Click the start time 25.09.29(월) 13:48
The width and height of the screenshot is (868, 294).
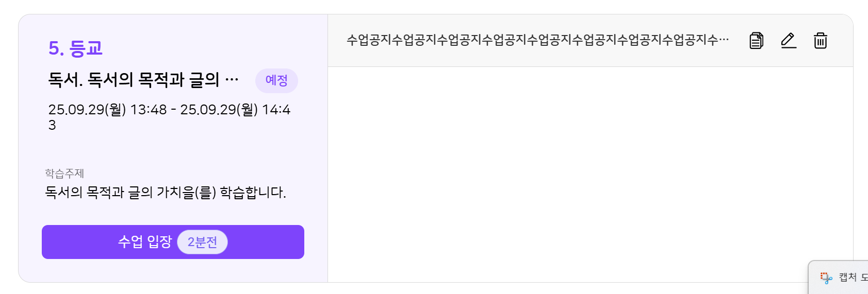click(107, 110)
